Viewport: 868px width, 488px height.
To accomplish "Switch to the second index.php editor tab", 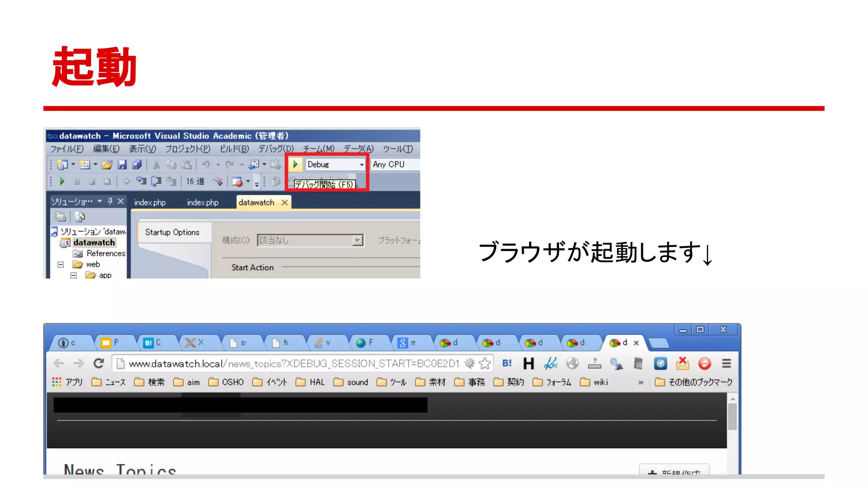I will pos(203,202).
